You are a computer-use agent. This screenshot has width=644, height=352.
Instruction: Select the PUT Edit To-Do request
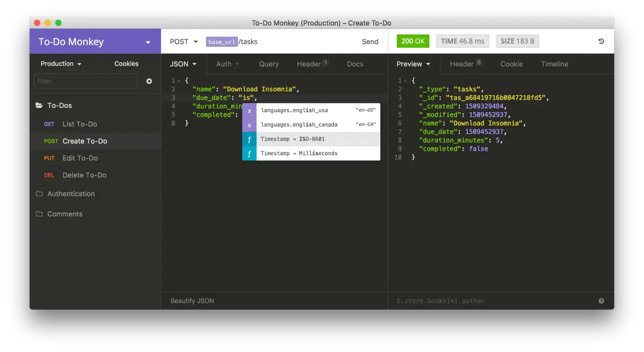pyautogui.click(x=96, y=158)
